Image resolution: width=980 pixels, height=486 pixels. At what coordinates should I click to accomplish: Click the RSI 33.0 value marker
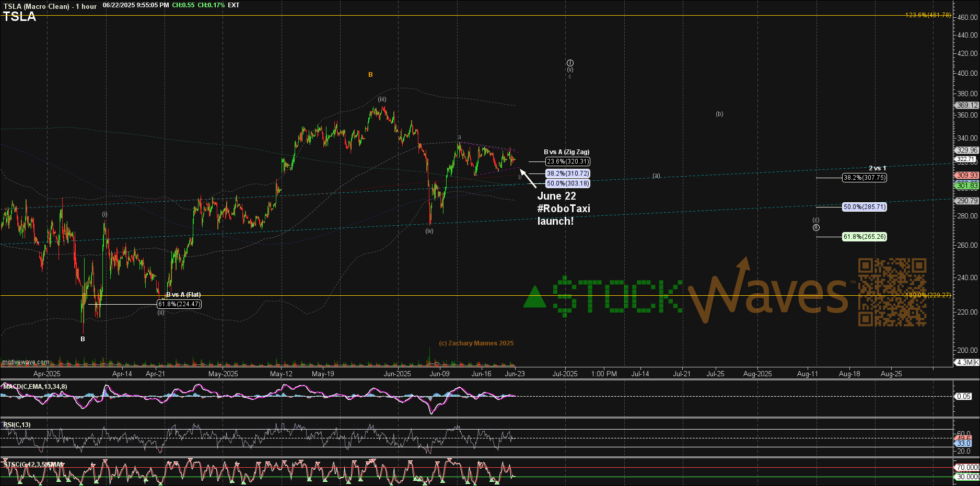coord(964,444)
